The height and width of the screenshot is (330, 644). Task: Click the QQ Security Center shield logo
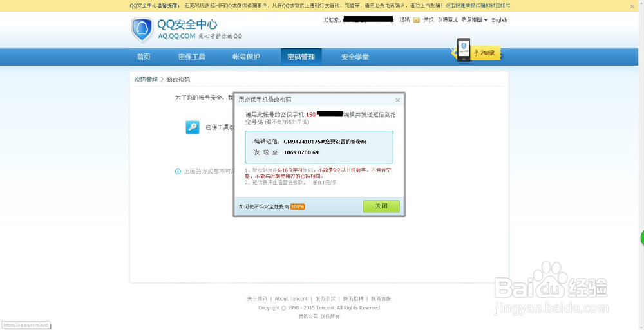coord(142,30)
